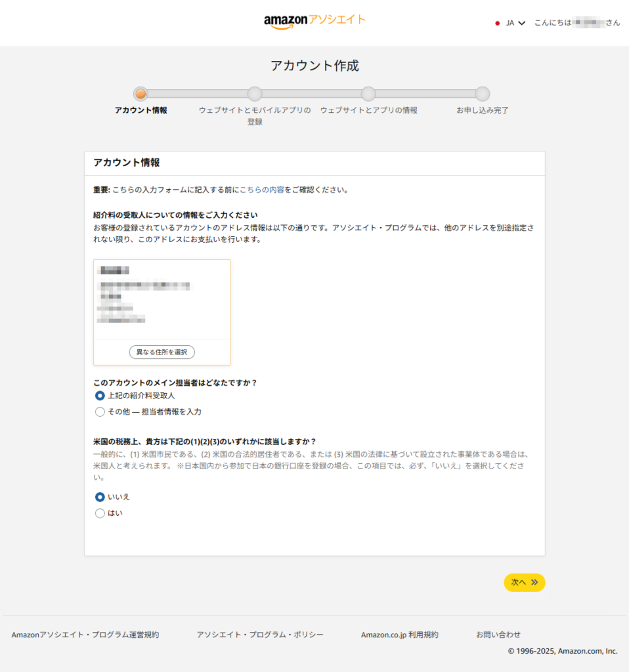Screen dimensions: 629x672
Task: Open Amazonアソシエイト・プログラム運営規約 footer link
Action: pyautogui.click(x=85, y=635)
